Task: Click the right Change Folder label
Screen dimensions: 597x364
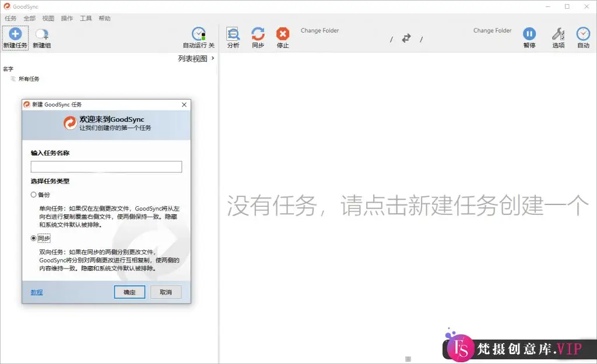Action: point(492,30)
